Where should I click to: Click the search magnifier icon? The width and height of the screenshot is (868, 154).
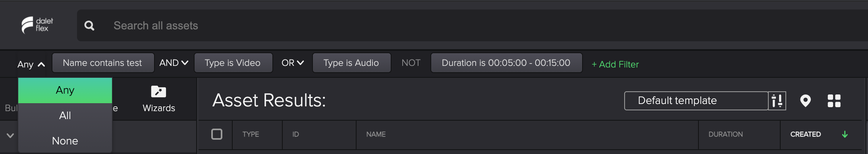89,26
